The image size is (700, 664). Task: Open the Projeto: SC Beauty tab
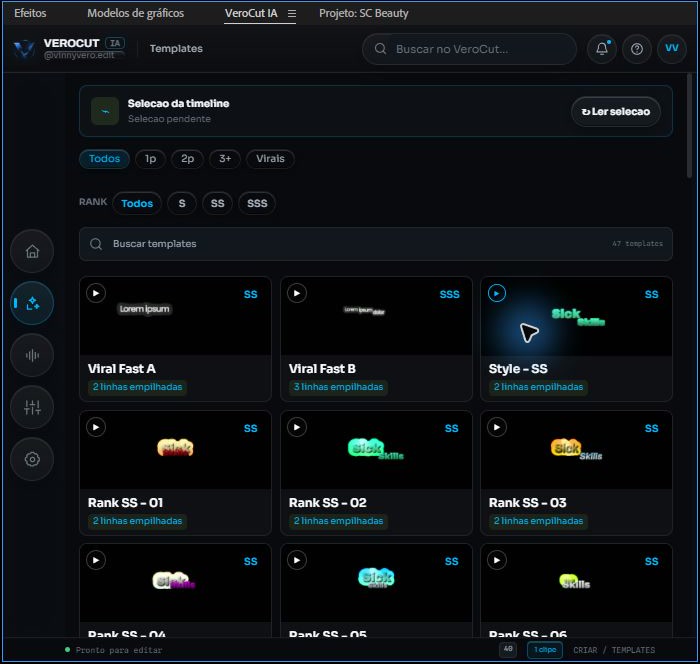tap(363, 13)
